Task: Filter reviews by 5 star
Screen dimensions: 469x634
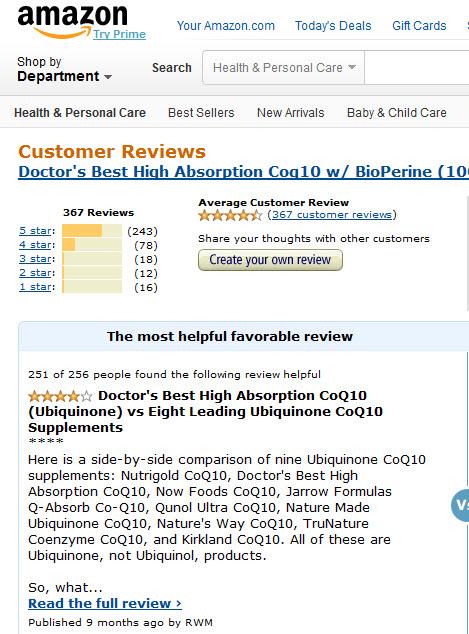Action: tap(35, 231)
